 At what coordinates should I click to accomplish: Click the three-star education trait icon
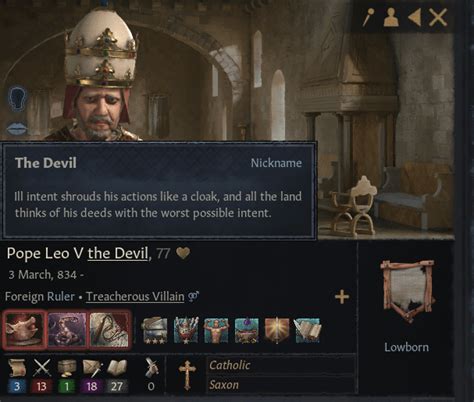(x=155, y=330)
